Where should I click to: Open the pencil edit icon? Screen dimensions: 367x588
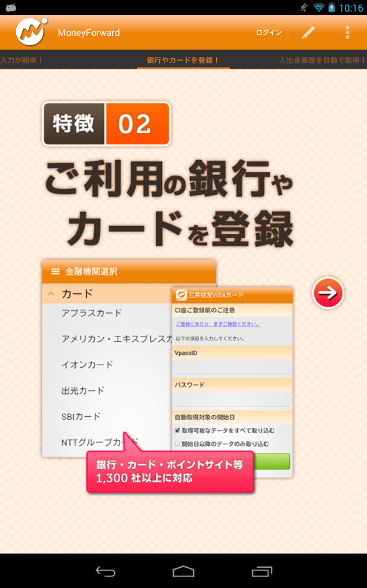pyautogui.click(x=308, y=33)
